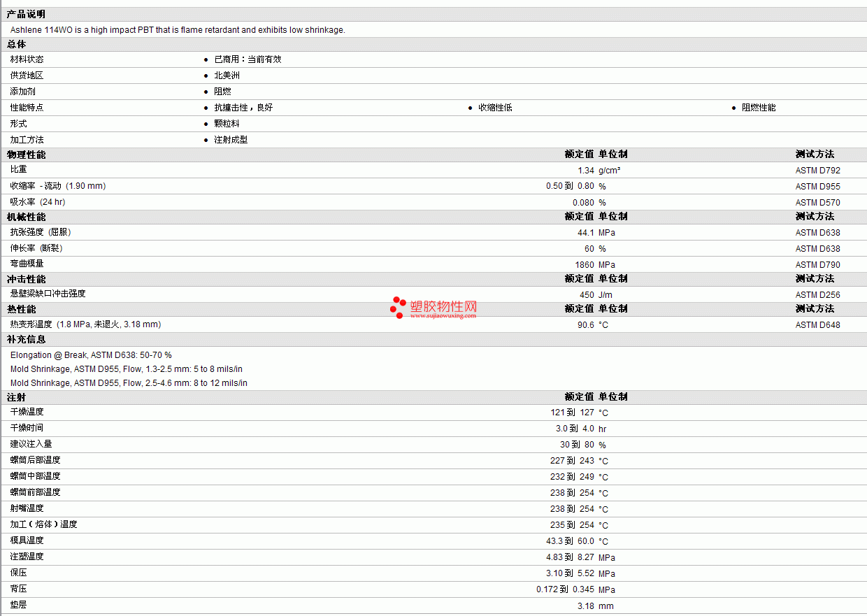Screen dimensions: 867x616
Task: Select the 供货地区 row label
Action: 27,76
